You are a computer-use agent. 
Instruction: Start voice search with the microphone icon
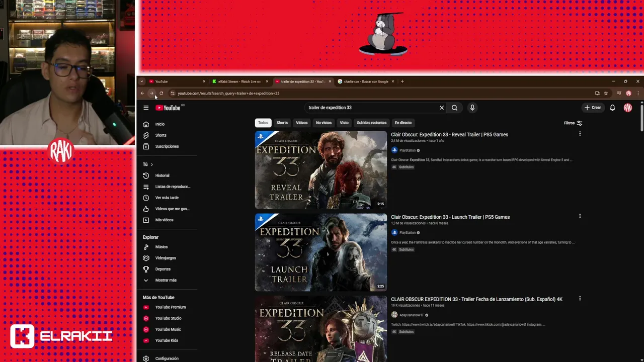pyautogui.click(x=472, y=108)
